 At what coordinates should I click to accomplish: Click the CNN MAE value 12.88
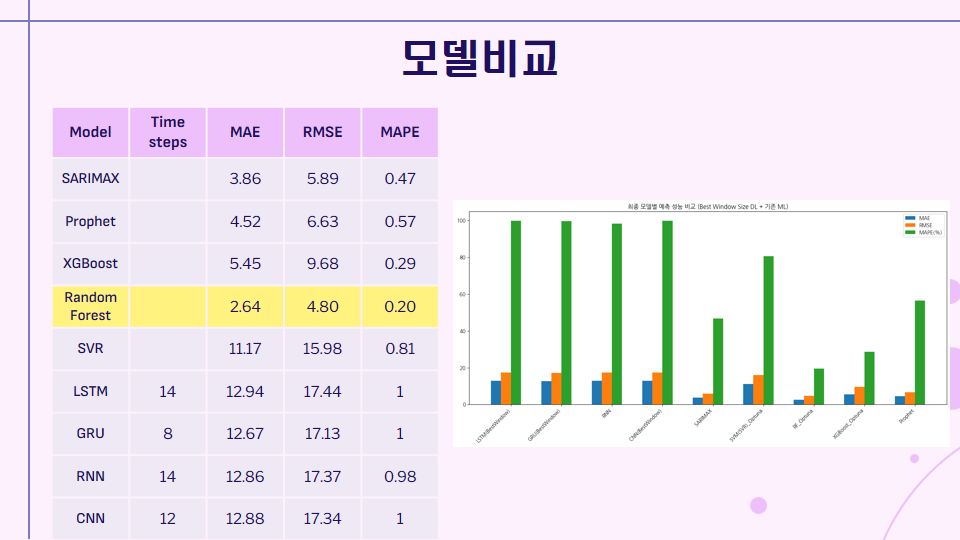[x=245, y=519]
